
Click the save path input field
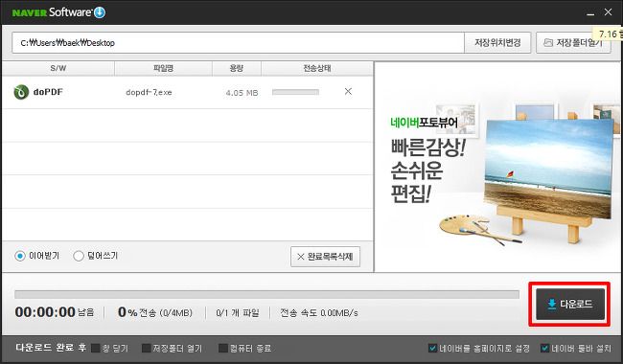(238, 42)
